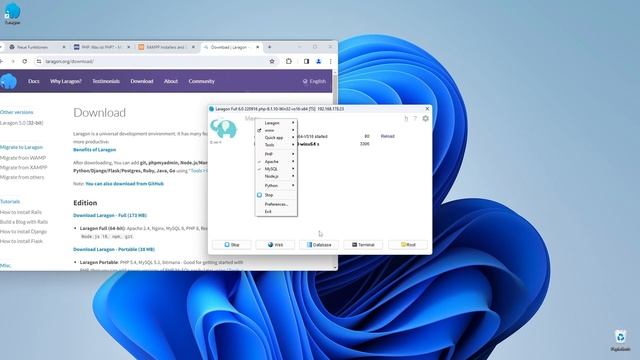Open the Chrome extensions puzzle icon

pos(289,61)
